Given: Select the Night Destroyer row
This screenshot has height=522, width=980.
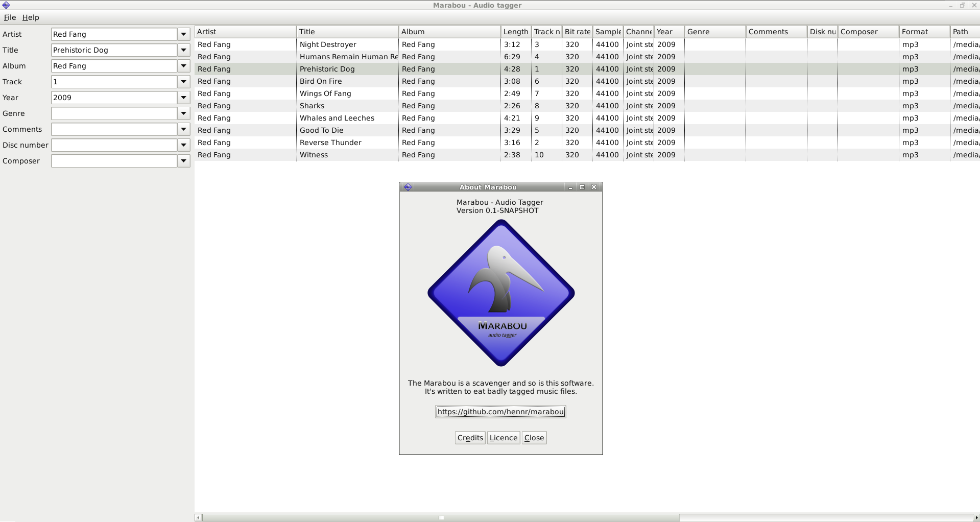Looking at the screenshot, I should (587, 44).
